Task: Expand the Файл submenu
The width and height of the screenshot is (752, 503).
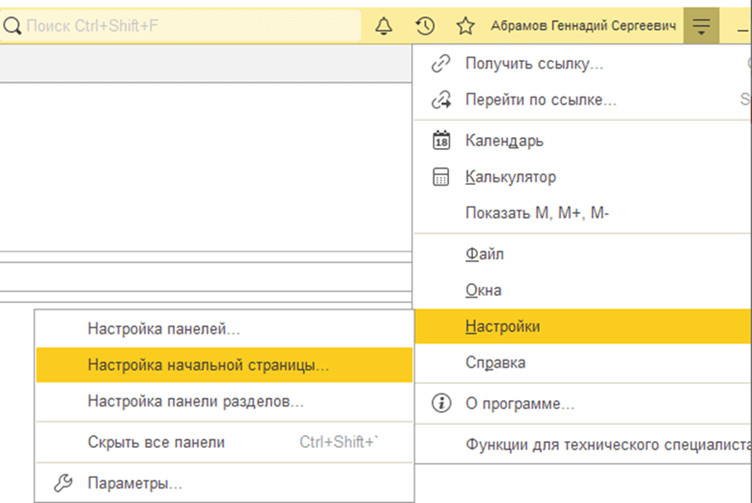Action: [485, 254]
